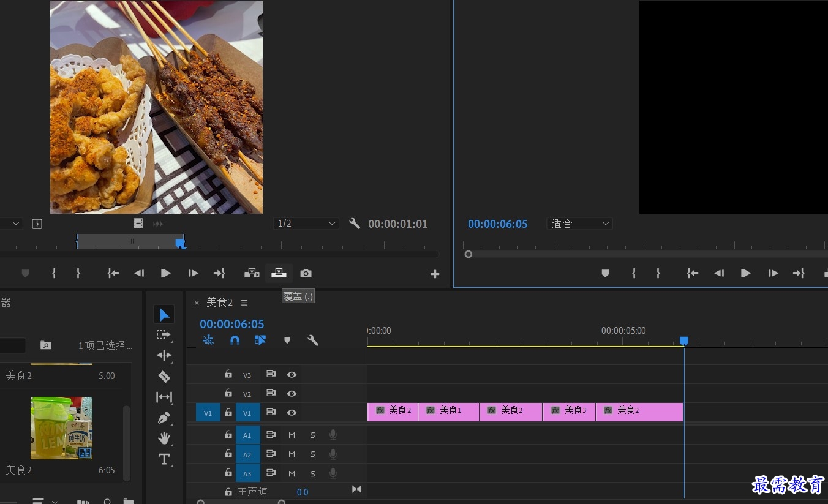Select the Type tool
This screenshot has width=828, height=504.
164,459
